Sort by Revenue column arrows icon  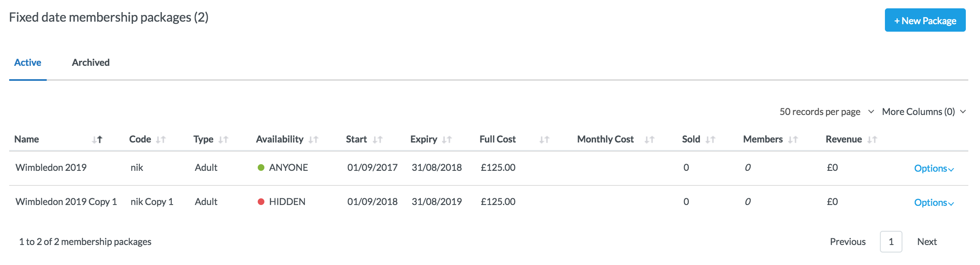[872, 140]
